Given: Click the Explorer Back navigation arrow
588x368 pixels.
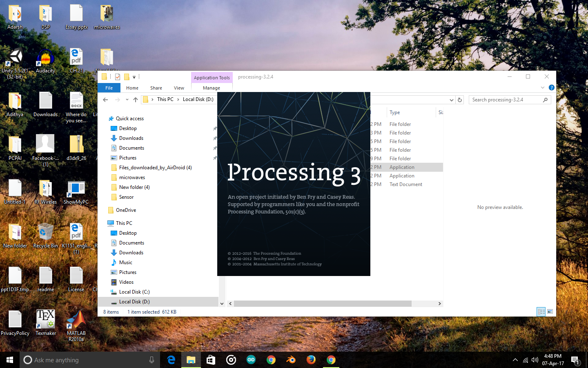Looking at the screenshot, I should [105, 100].
